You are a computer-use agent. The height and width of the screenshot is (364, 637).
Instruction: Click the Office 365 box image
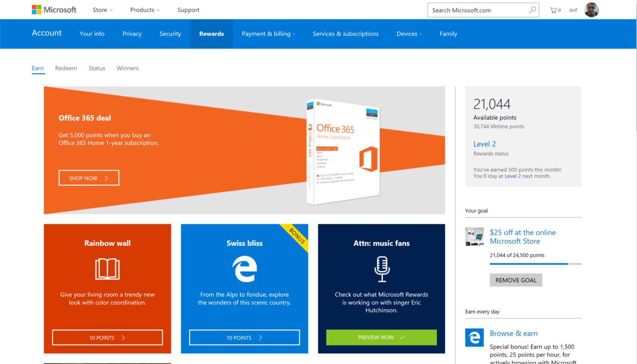coord(342,152)
